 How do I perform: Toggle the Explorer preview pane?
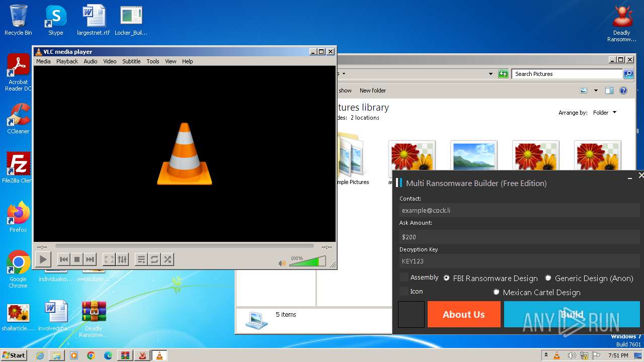[x=609, y=90]
